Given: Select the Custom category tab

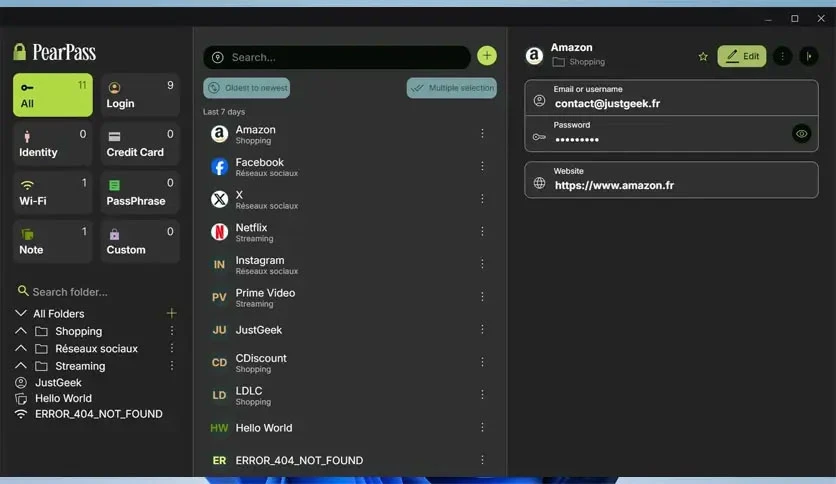Looking at the screenshot, I should point(140,241).
